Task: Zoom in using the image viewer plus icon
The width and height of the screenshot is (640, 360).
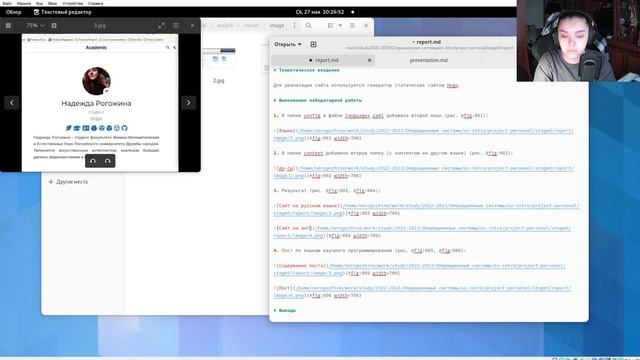Action: [54, 25]
